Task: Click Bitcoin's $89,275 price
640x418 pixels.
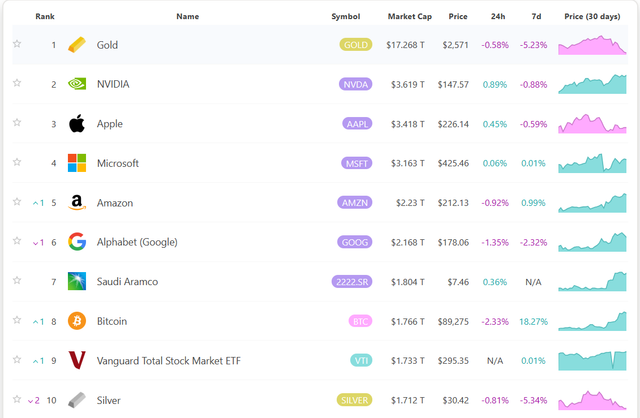Action: [x=453, y=322]
